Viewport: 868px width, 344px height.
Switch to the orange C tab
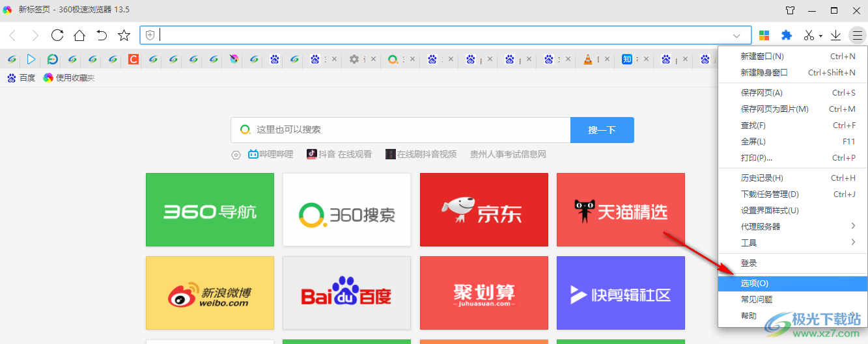tap(133, 59)
